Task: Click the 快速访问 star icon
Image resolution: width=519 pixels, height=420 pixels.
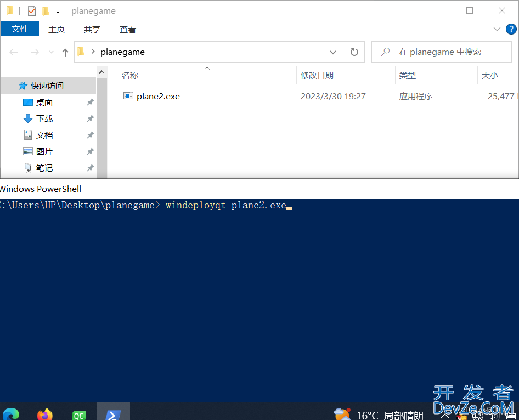Action: (22, 86)
